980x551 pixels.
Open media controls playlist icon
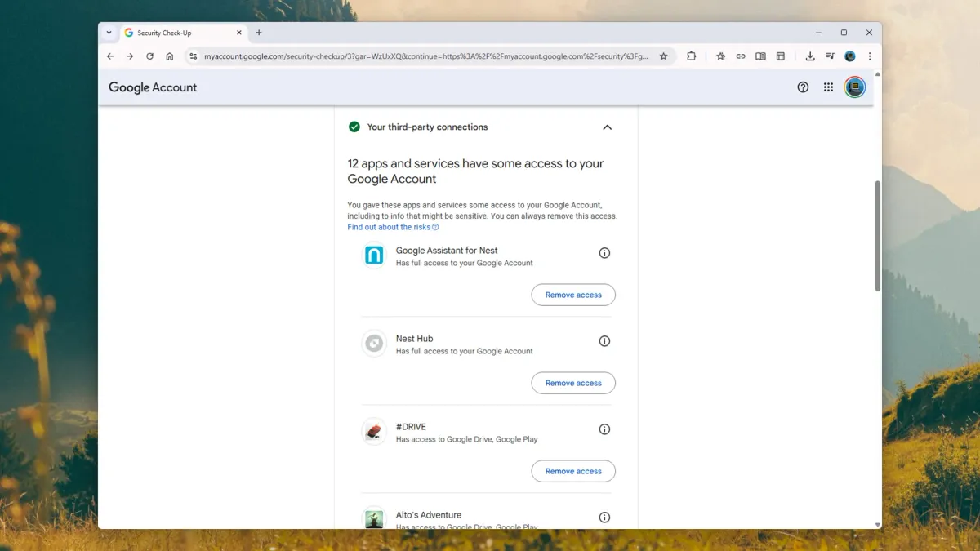[830, 56]
